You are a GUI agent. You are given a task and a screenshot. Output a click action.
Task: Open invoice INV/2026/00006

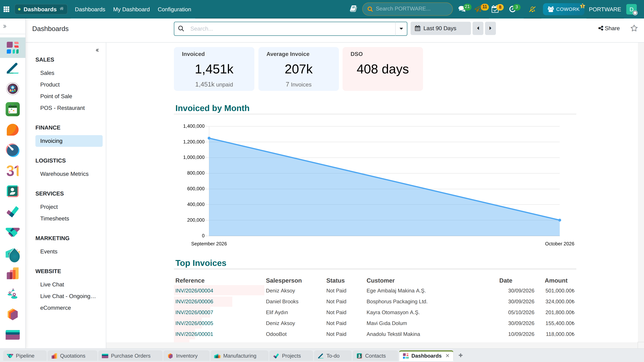(194, 301)
